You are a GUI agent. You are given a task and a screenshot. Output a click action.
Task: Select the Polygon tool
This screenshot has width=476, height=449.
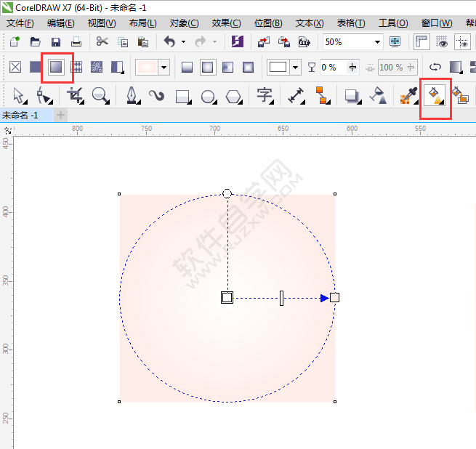point(233,97)
